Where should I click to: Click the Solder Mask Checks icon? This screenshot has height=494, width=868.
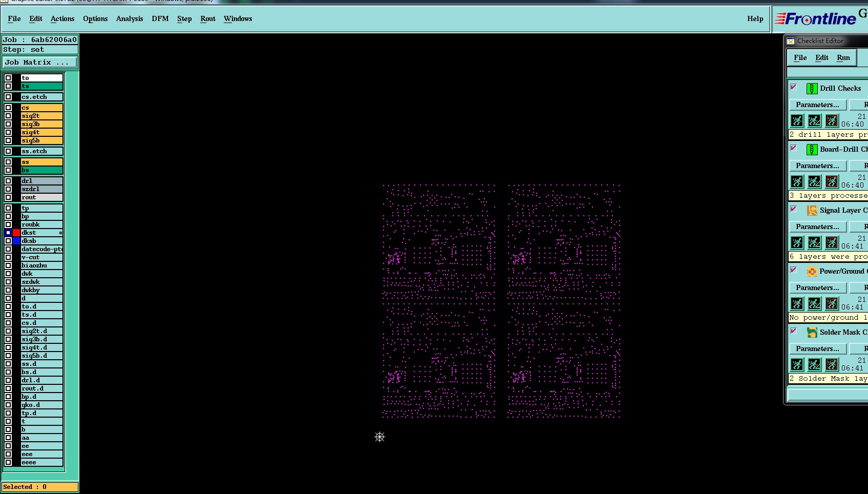pyautogui.click(x=812, y=333)
